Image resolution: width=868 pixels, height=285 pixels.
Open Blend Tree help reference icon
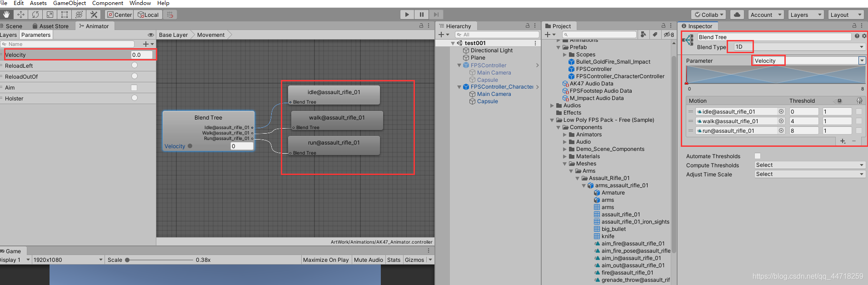point(857,36)
